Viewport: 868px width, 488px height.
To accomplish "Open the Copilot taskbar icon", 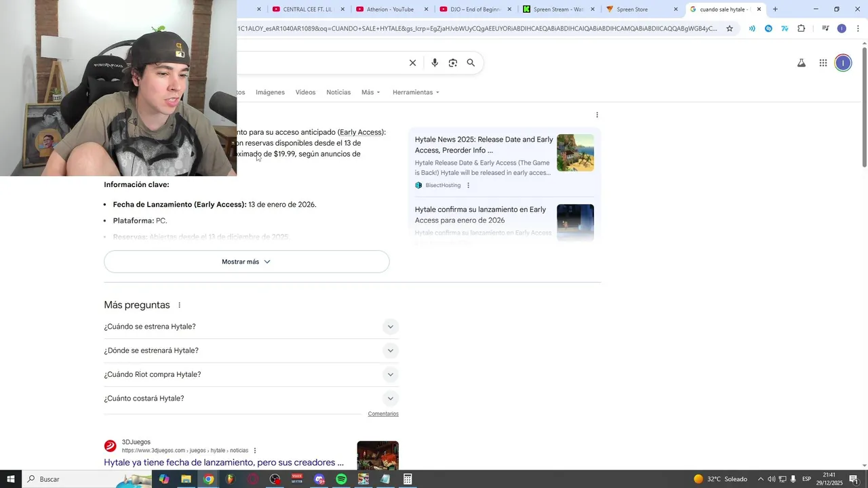I will point(164,479).
